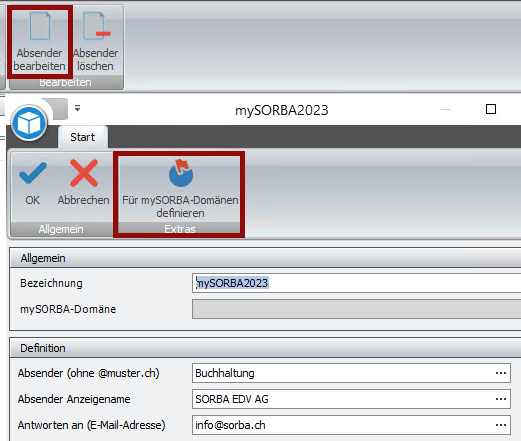The width and height of the screenshot is (521, 441).
Task: Click Für mySORBA-Domänen definieren globe icon
Action: point(180,173)
